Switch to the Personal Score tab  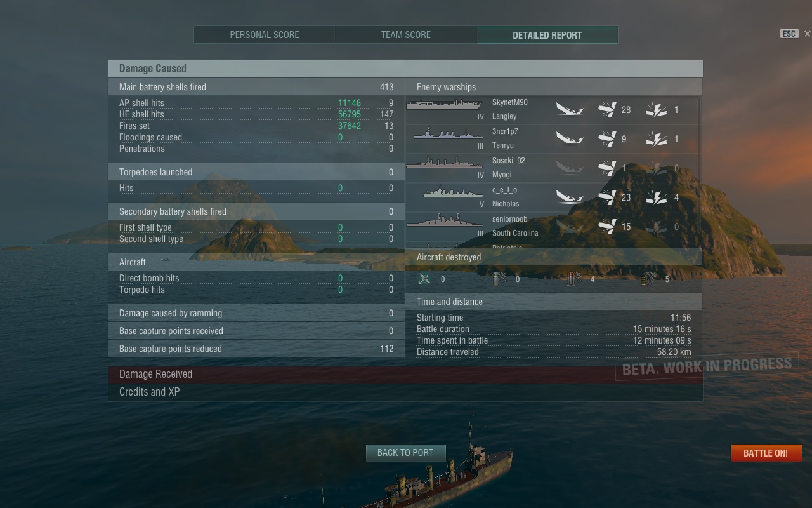click(265, 35)
